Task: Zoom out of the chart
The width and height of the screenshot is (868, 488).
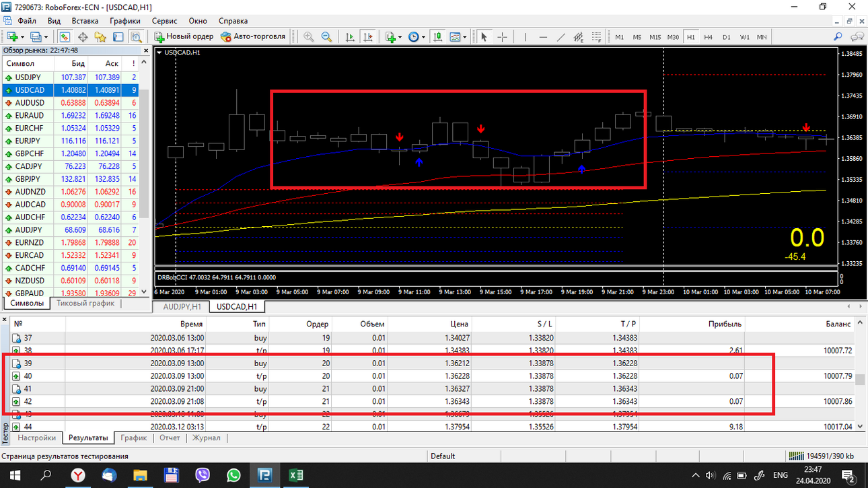Action: pyautogui.click(x=326, y=36)
